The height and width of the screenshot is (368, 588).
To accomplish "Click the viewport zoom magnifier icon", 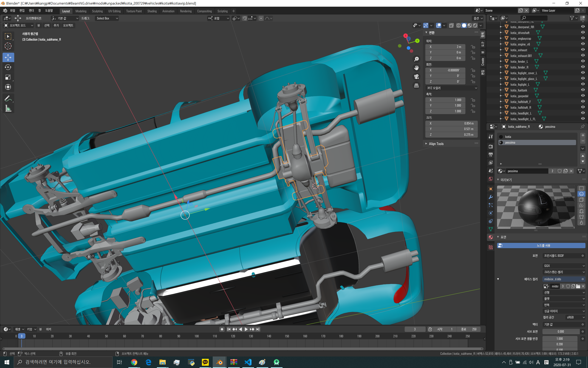I will (x=416, y=59).
